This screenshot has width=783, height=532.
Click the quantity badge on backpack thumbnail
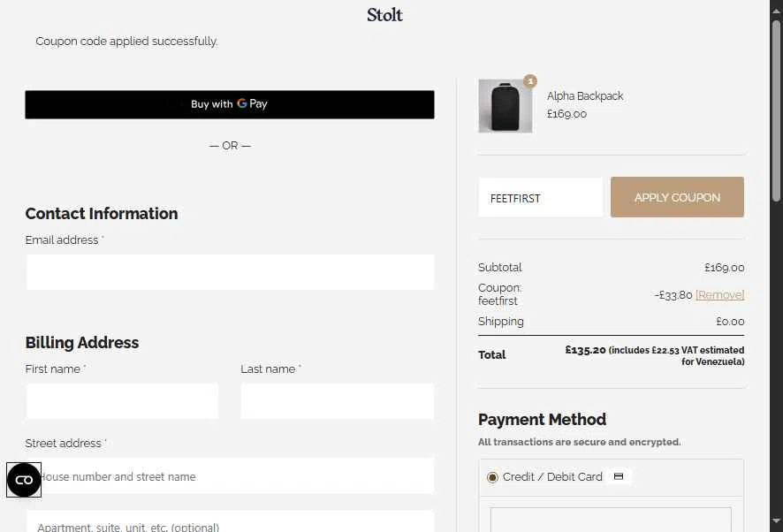click(x=530, y=81)
